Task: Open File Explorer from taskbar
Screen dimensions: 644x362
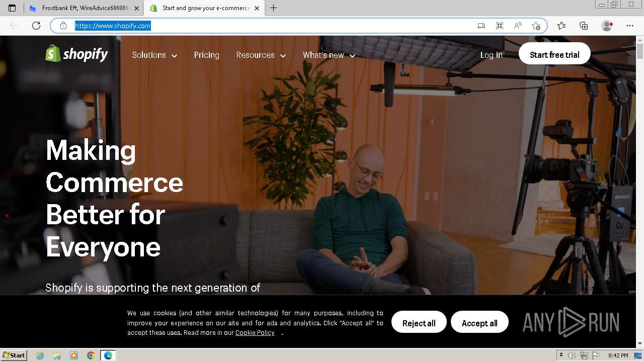Action: pyautogui.click(x=57, y=355)
